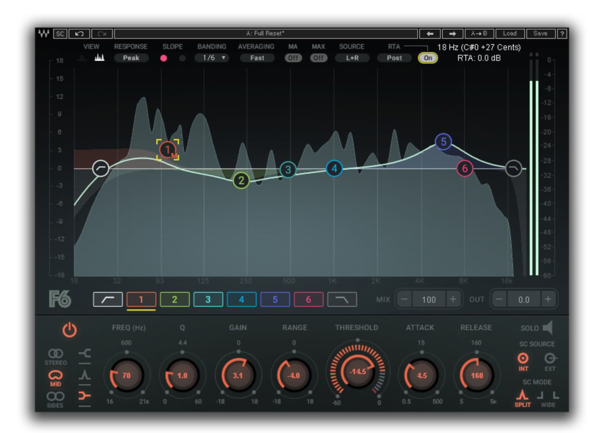Open the 1/6 banding dropdown

pyautogui.click(x=212, y=58)
